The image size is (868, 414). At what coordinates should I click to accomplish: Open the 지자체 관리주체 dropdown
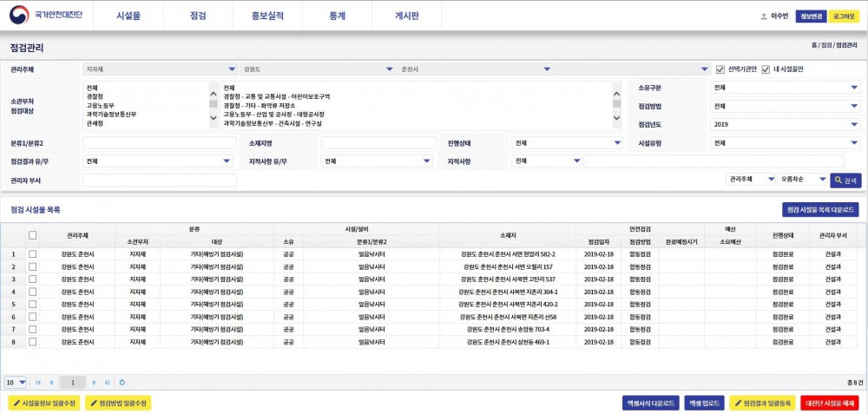point(161,69)
